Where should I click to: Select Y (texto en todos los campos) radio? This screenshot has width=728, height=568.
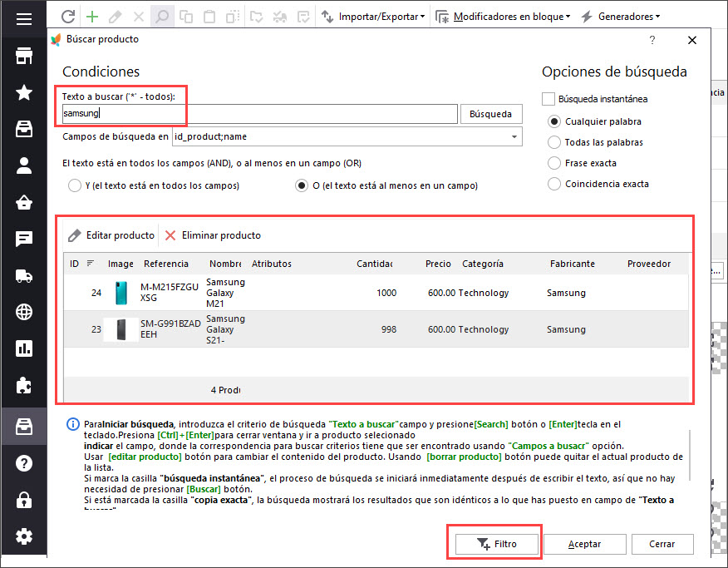pyautogui.click(x=74, y=185)
